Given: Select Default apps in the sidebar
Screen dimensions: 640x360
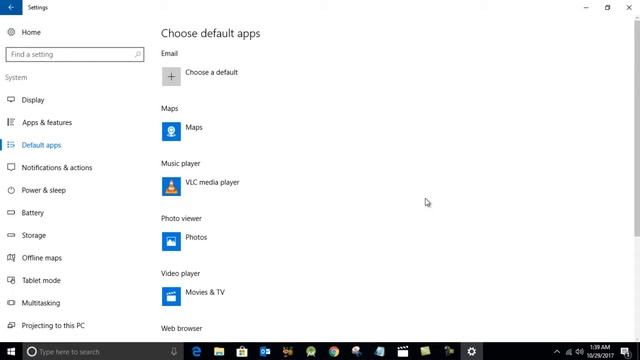Looking at the screenshot, I should tap(41, 145).
